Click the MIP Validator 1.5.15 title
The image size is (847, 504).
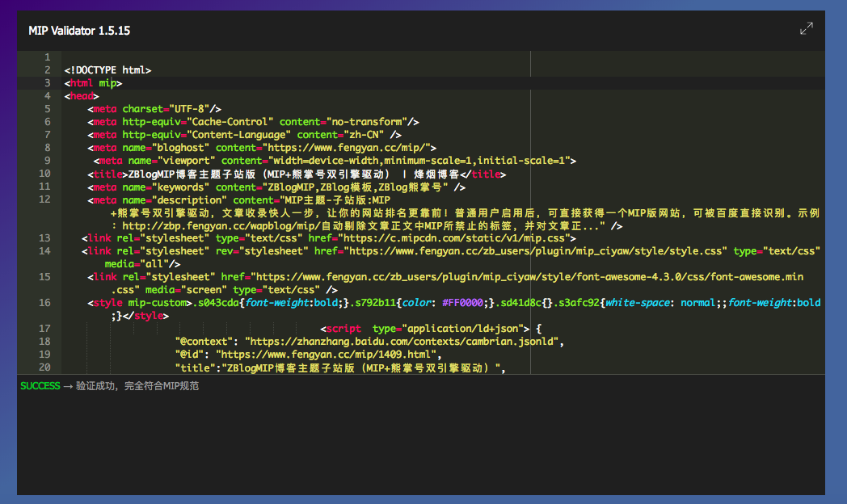click(79, 31)
